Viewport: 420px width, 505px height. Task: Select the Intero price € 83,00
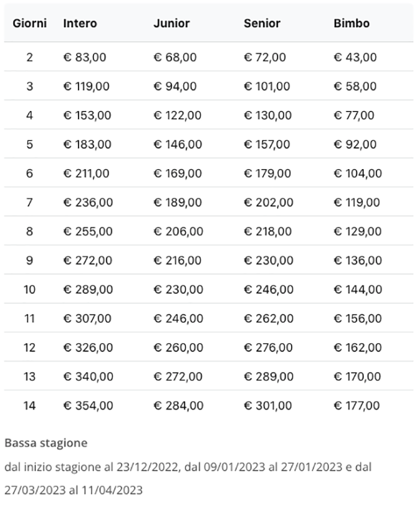85,58
